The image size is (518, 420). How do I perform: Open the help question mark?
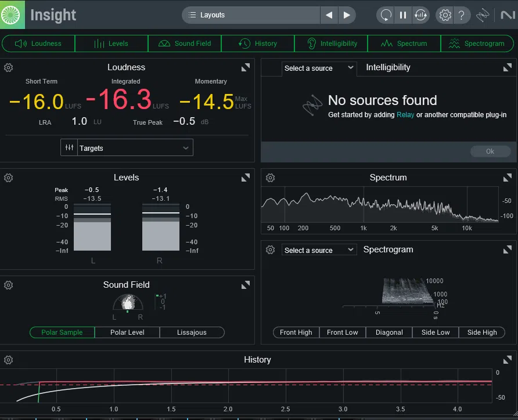coord(462,15)
